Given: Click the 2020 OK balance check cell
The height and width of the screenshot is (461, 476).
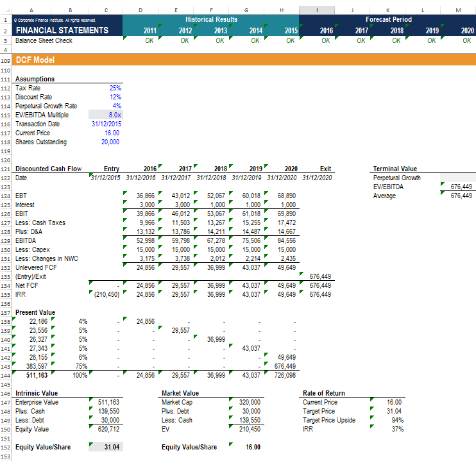Looking at the screenshot, I should (x=466, y=40).
